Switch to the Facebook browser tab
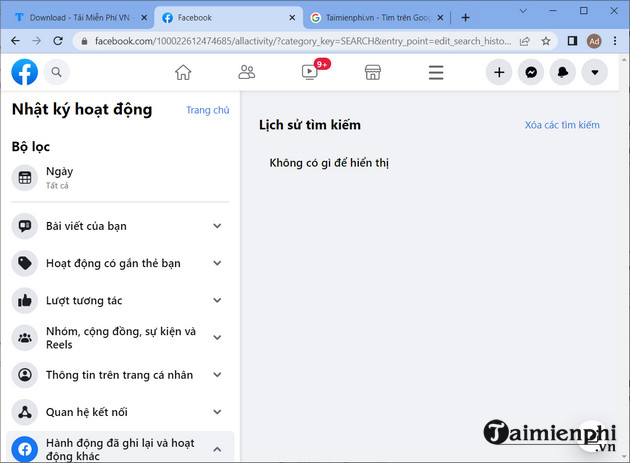This screenshot has width=630, height=463. 228,18
